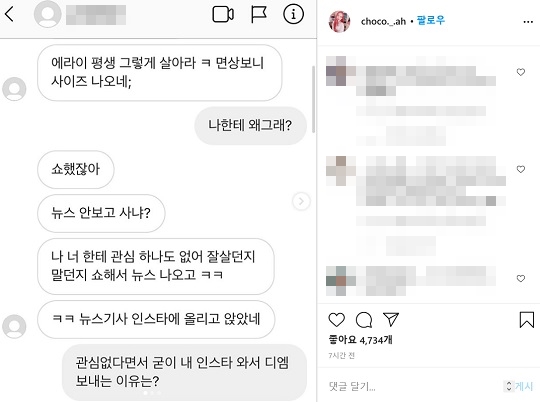Like the third comment with small heart
Viewport: 540px width, 402px height.
pos(521,278)
